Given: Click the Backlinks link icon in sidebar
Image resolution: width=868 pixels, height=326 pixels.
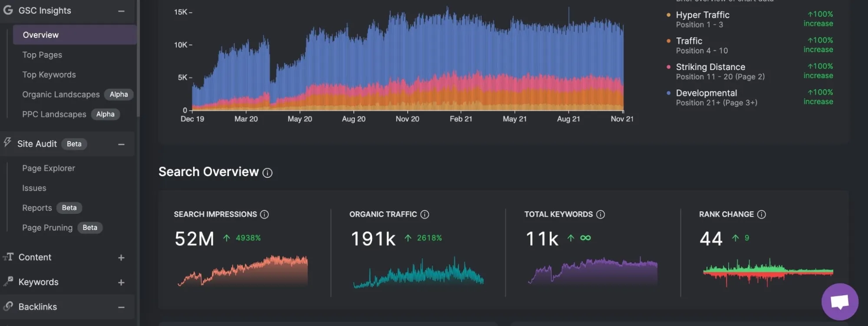Looking at the screenshot, I should click(8, 306).
